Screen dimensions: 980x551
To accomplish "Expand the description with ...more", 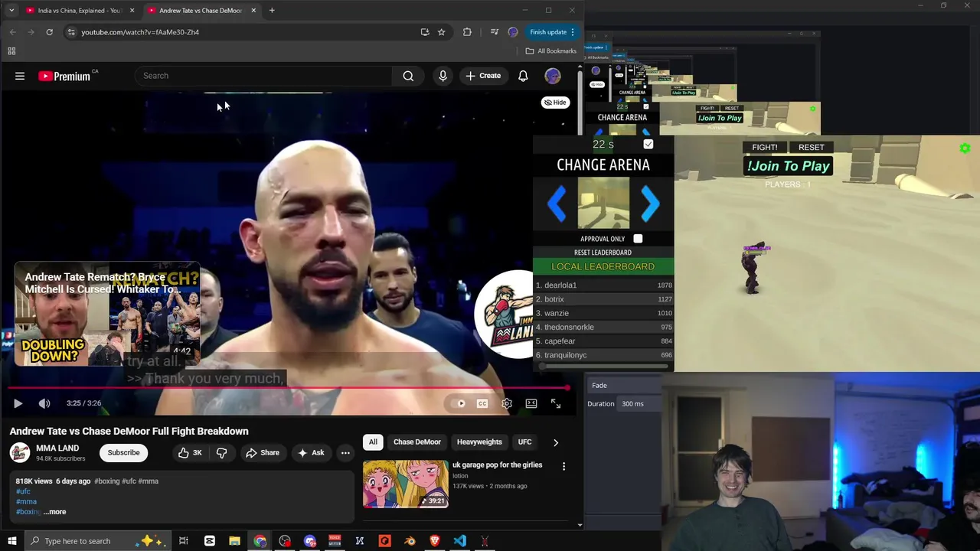I will point(55,512).
